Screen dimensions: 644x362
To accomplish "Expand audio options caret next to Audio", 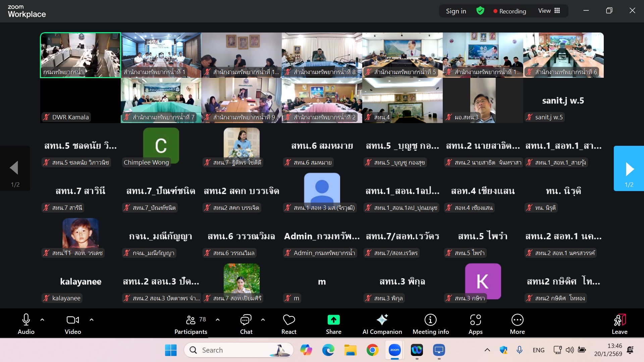I will click(42, 320).
